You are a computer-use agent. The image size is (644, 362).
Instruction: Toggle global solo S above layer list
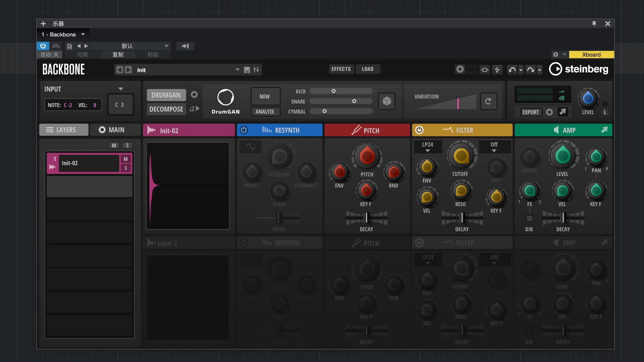(x=127, y=145)
